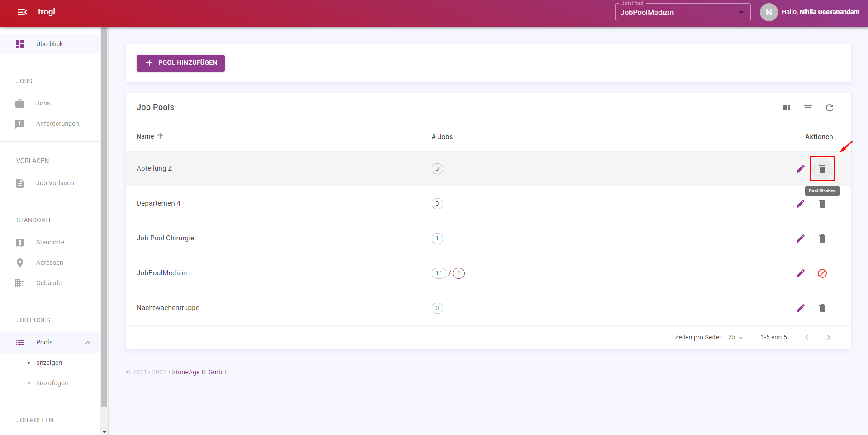Click the purple badge 1 for JobPoolMedizin
The height and width of the screenshot is (435, 868).
point(459,273)
